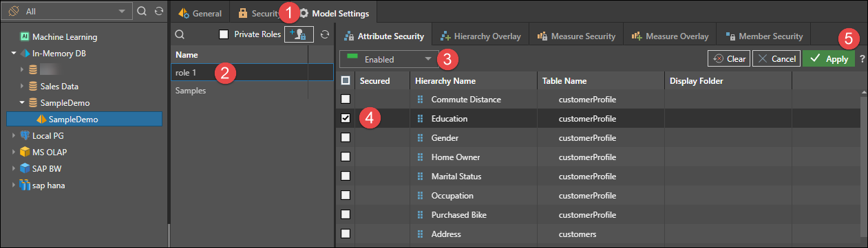The width and height of the screenshot is (868, 248).
Task: Open the Enabled status dropdown
Action: (389, 59)
